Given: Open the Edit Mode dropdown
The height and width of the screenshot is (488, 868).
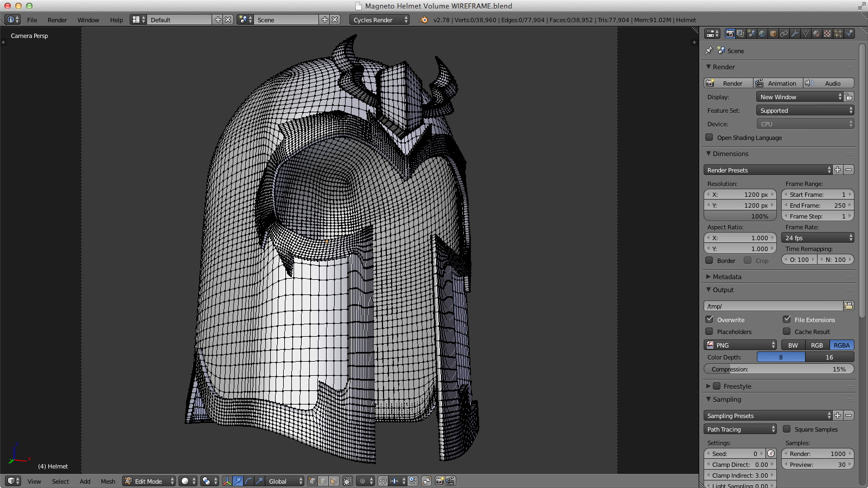Looking at the screenshot, I should 149,481.
